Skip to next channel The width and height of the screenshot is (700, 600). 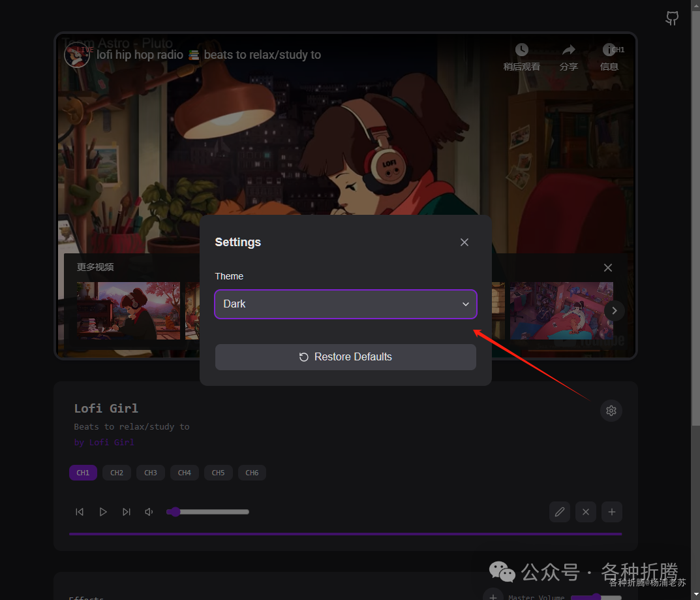(x=127, y=512)
